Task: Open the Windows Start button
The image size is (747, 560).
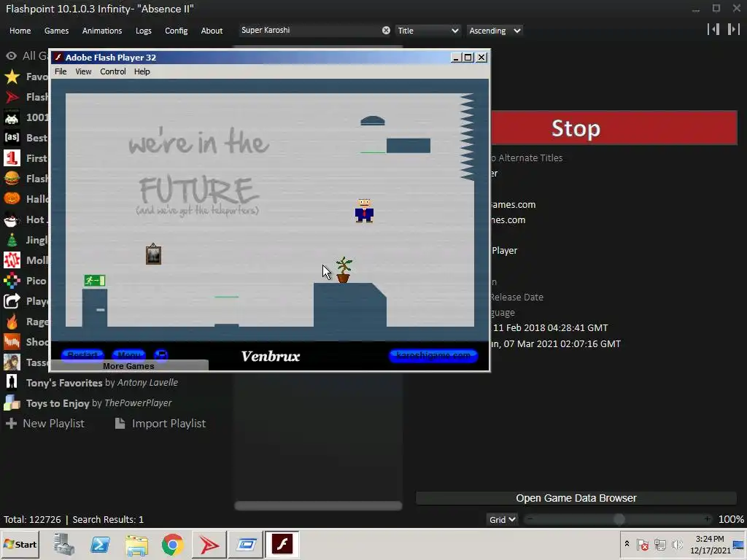Action: pyautogui.click(x=20, y=544)
